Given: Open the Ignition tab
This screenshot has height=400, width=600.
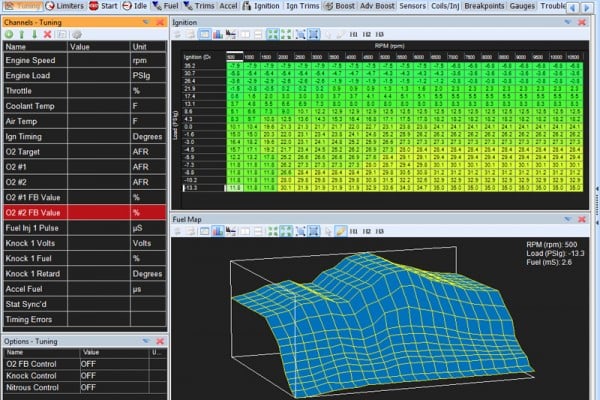Looking at the screenshot, I should pyautogui.click(x=261, y=6).
